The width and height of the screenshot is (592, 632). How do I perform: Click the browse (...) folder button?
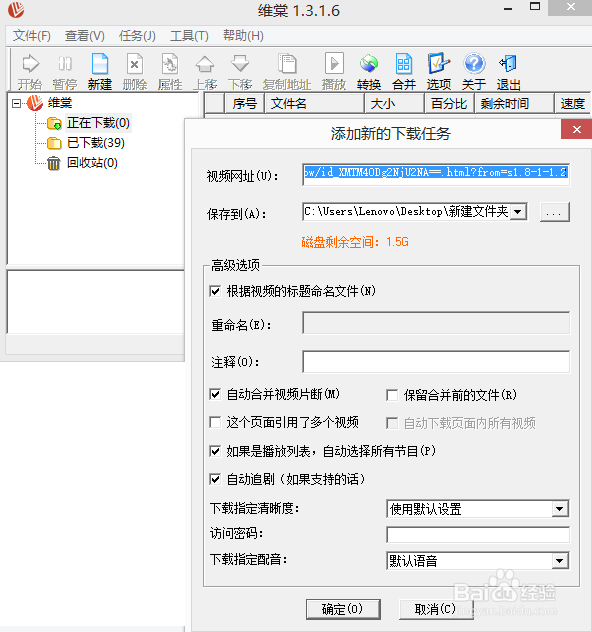555,212
